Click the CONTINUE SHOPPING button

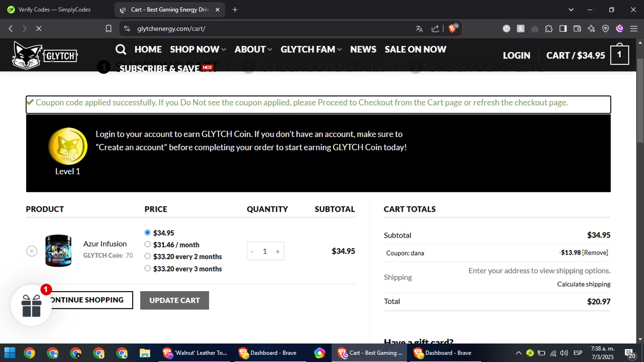click(x=86, y=300)
